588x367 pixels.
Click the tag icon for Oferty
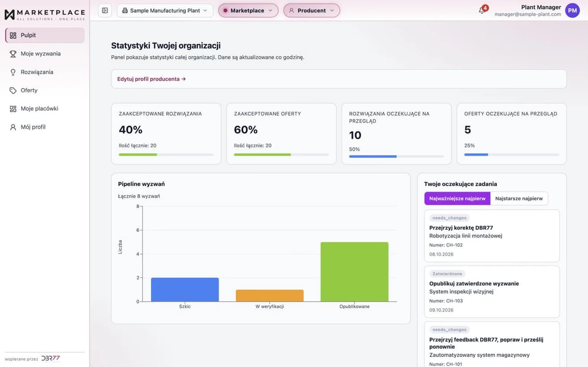point(13,90)
